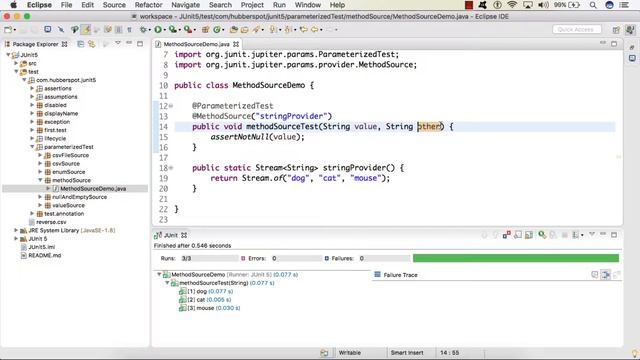Open the Navigate menu
The width and height of the screenshot is (640, 360).
point(185,5)
